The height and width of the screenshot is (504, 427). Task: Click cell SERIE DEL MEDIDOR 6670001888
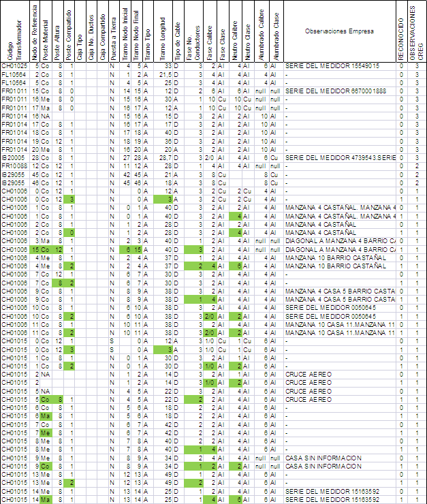click(336, 91)
